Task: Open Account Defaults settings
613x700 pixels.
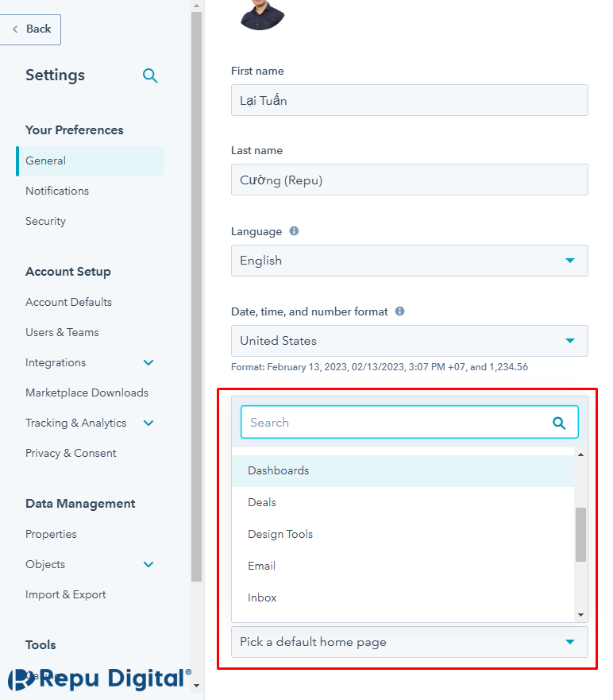Action: click(69, 302)
